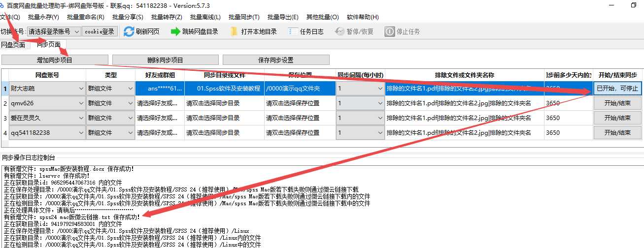Open the 批量导出(E) menu
Screen dimensions: 644x248
click(283, 17)
